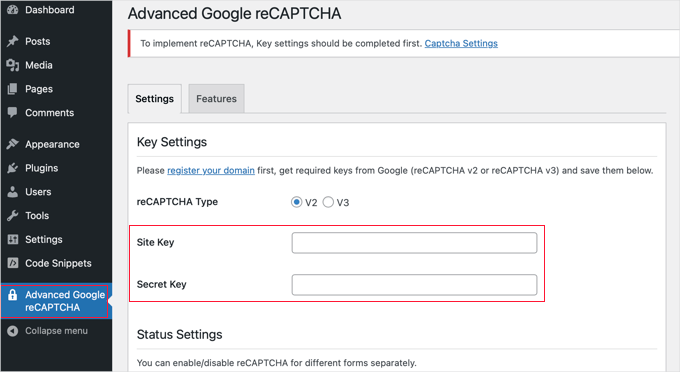The height and width of the screenshot is (372, 680).
Task: Click the Settings sliders icon
Action: point(13,239)
